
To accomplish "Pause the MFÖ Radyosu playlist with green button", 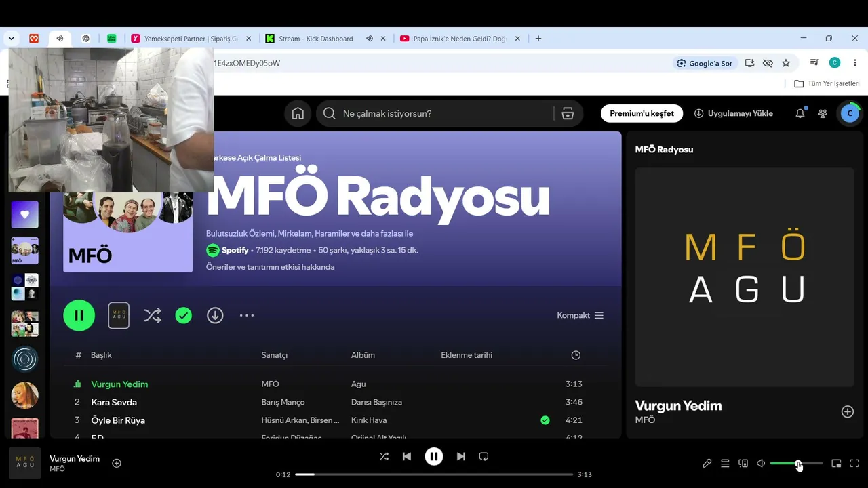I will point(79,315).
